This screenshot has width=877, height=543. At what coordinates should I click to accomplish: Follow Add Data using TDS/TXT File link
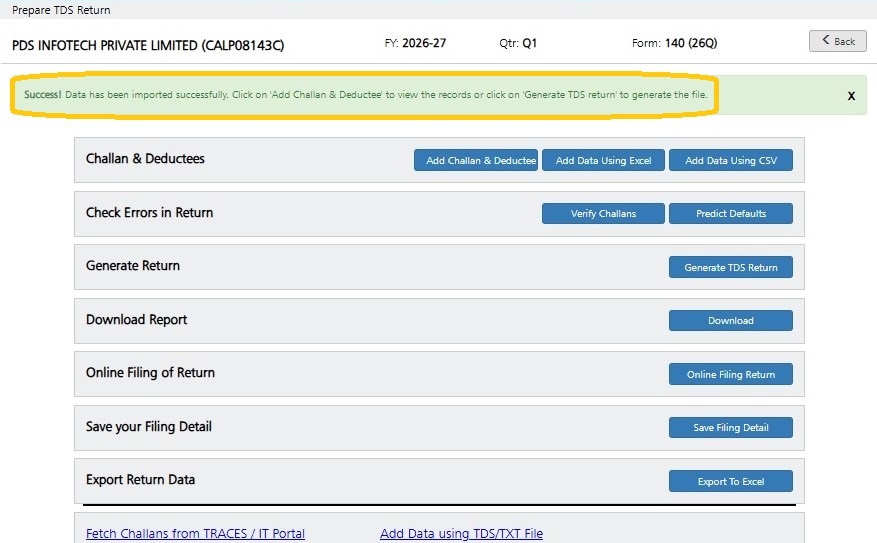tap(461, 533)
